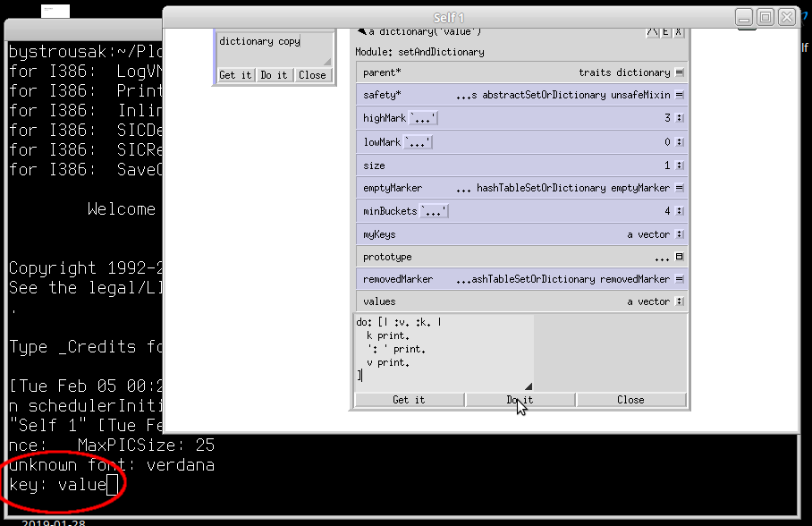Click the 'traits dictionary' value text

click(x=624, y=72)
